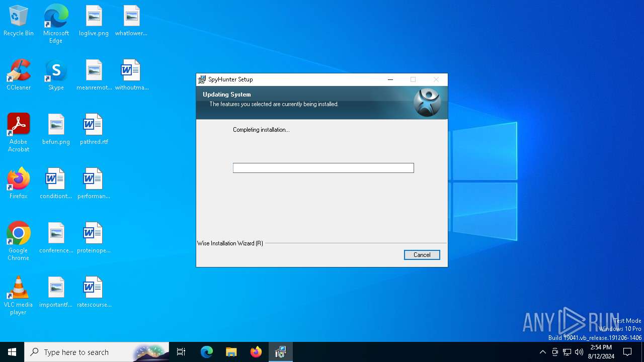Cancel the SpyHunter installation

point(422,255)
